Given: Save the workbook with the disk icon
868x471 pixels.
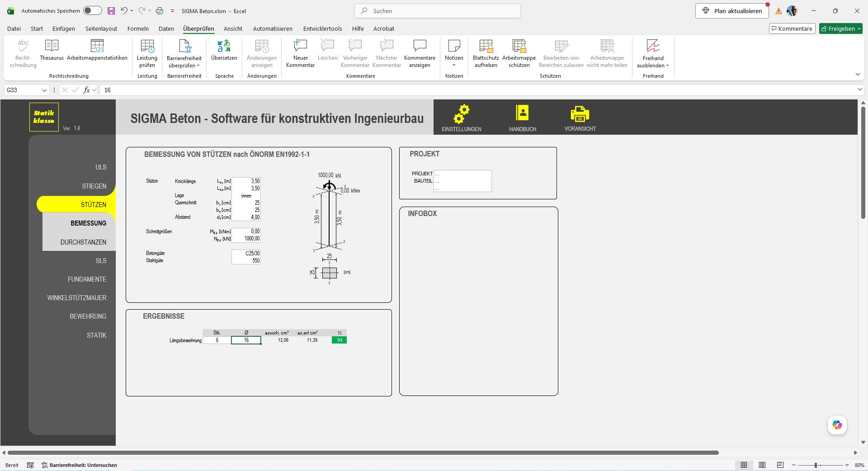Looking at the screenshot, I should pos(111,11).
